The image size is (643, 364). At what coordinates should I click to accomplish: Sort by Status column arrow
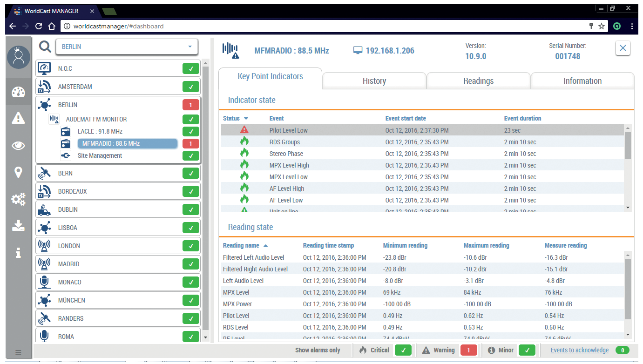[x=246, y=118]
